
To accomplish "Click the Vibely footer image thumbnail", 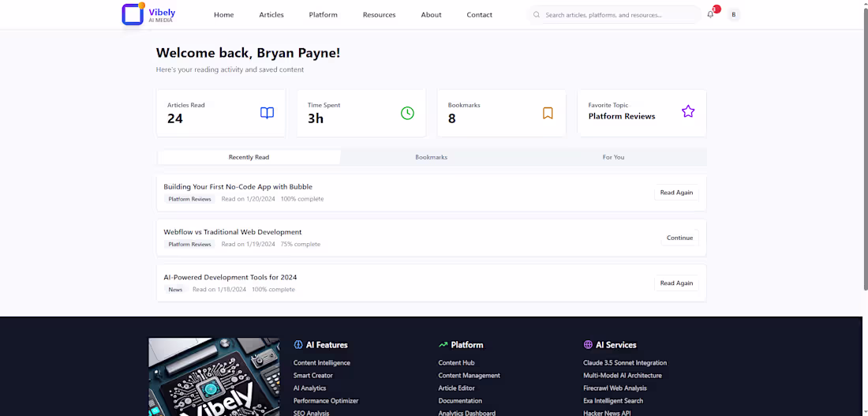I will pyautogui.click(x=214, y=377).
